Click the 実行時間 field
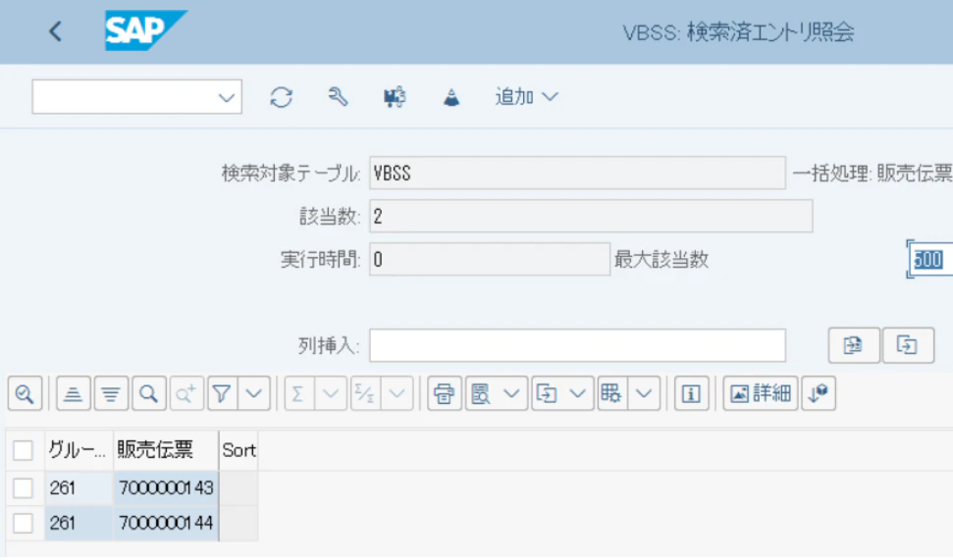The width and height of the screenshot is (953, 560). coord(490,259)
